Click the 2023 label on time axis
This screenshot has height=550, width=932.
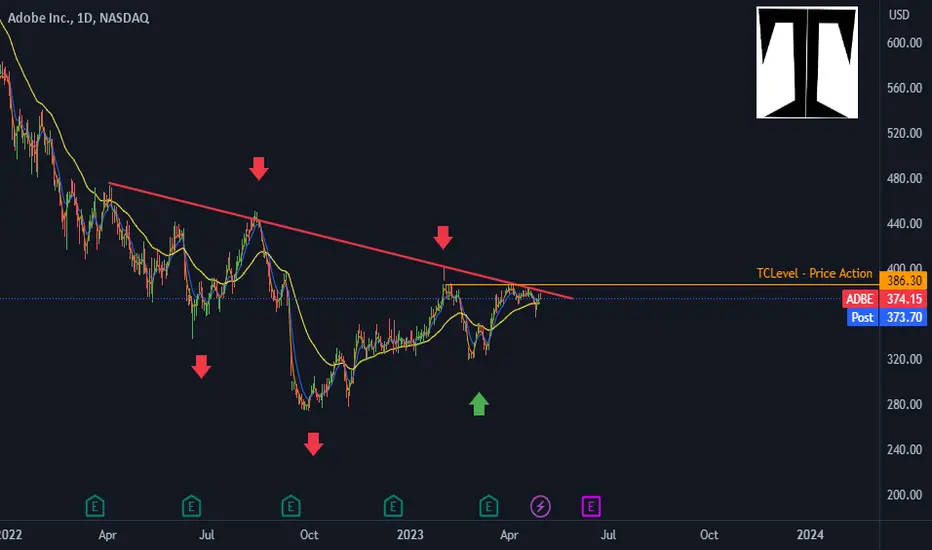tap(410, 535)
